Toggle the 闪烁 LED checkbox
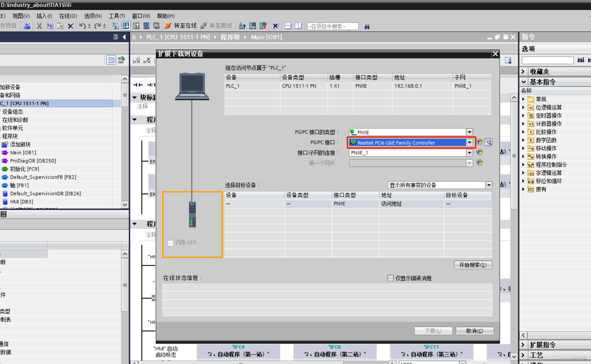 171,243
